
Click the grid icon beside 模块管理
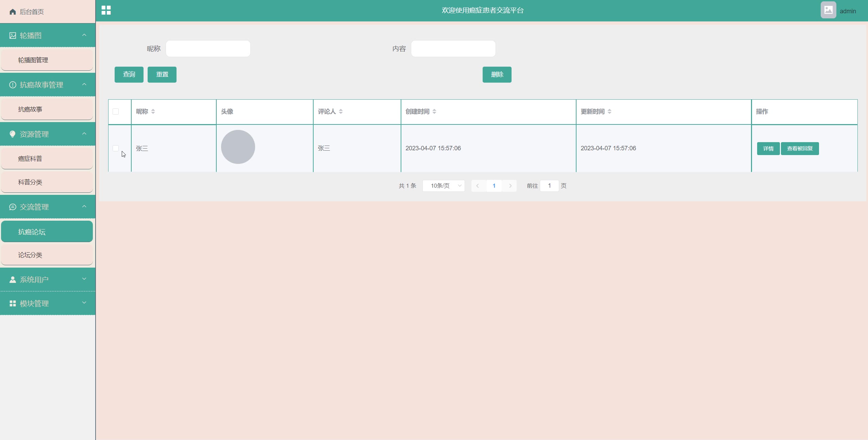13,303
